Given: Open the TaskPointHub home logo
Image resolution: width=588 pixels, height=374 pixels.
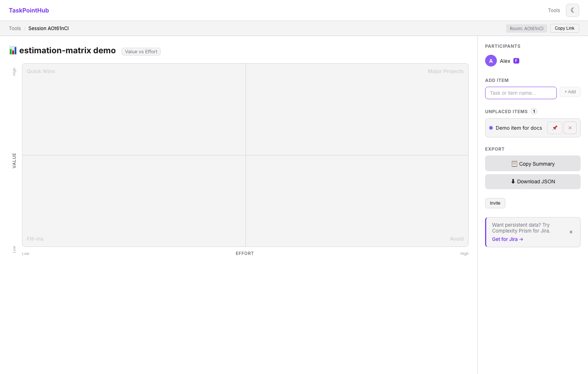Looking at the screenshot, I should pos(29,10).
